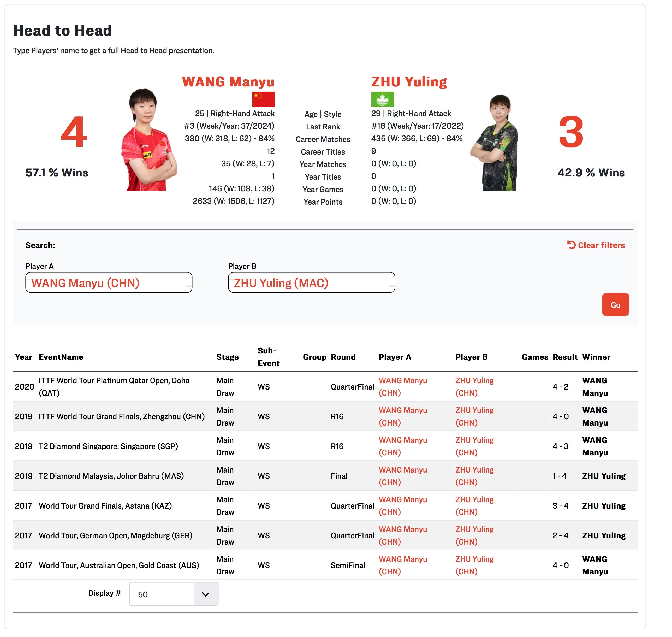The width and height of the screenshot is (672, 637).
Task: Focus the Player A input field
Action: 109,282
